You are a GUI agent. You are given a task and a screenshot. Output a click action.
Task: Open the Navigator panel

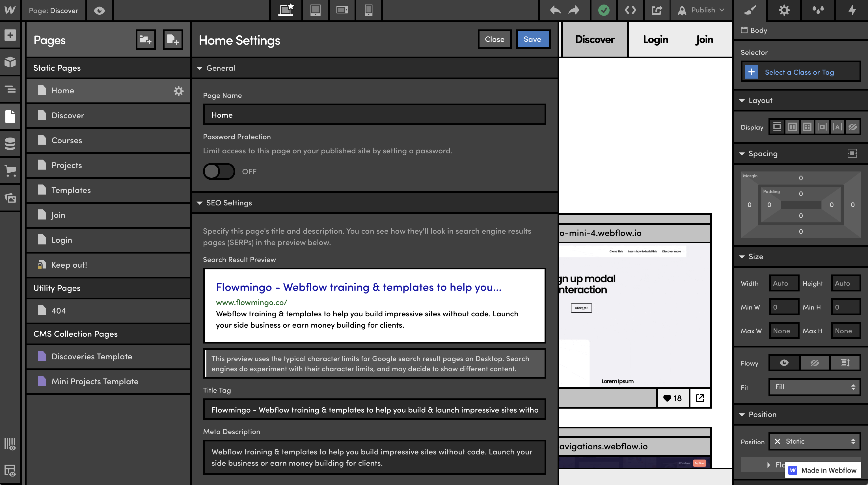click(x=10, y=89)
